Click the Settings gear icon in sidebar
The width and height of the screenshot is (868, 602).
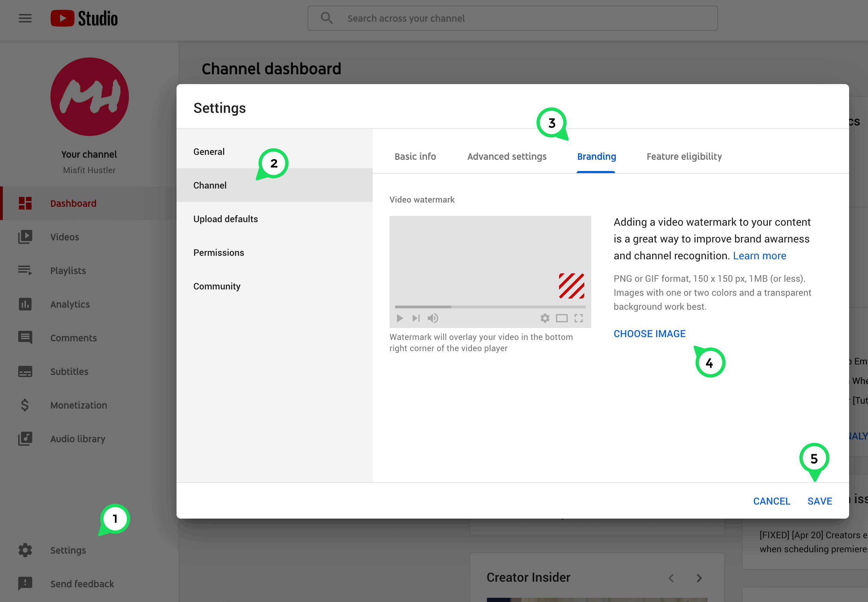coord(25,549)
